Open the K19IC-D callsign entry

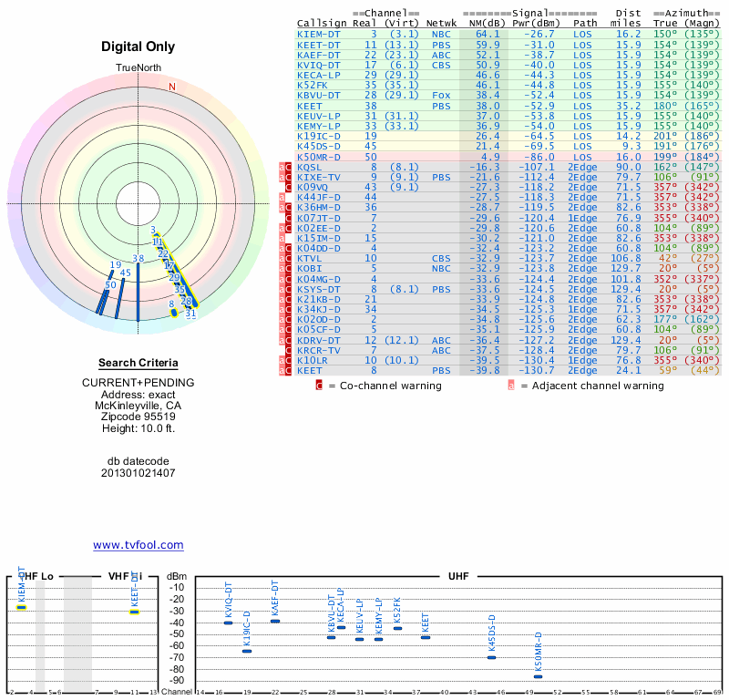(x=319, y=136)
